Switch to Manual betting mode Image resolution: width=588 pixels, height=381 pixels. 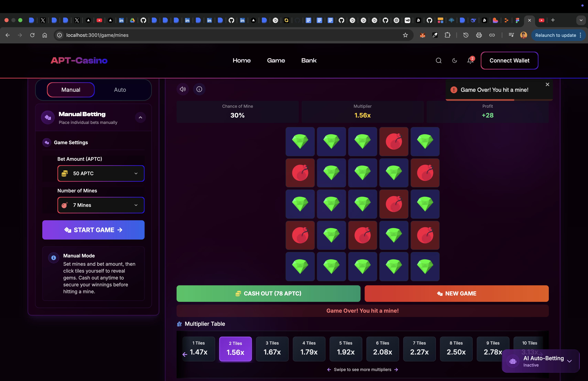(71, 90)
